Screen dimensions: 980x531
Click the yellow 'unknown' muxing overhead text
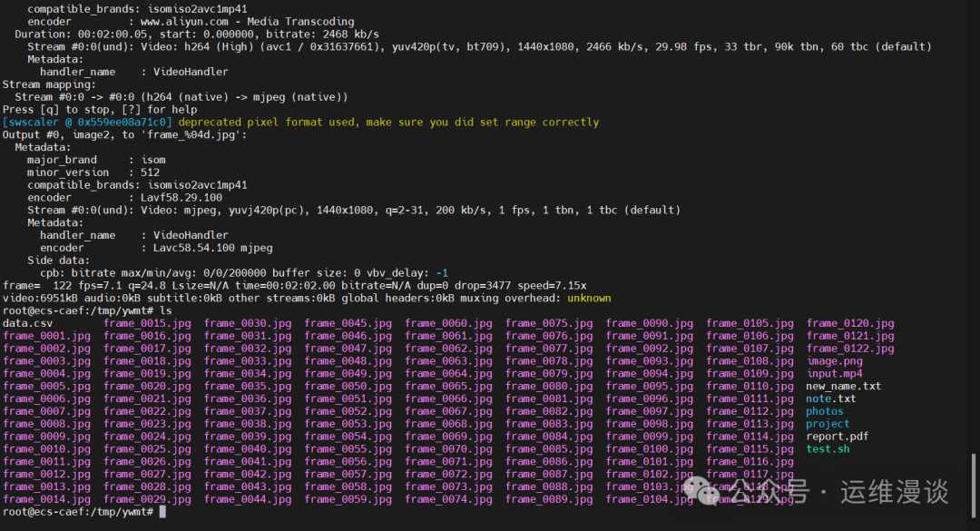(x=589, y=298)
